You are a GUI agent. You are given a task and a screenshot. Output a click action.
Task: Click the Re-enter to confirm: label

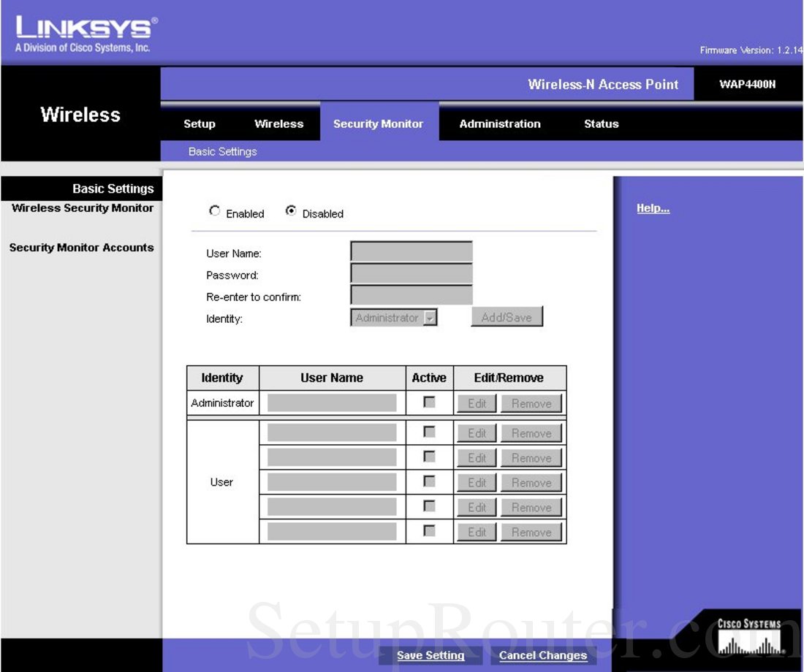[254, 297]
